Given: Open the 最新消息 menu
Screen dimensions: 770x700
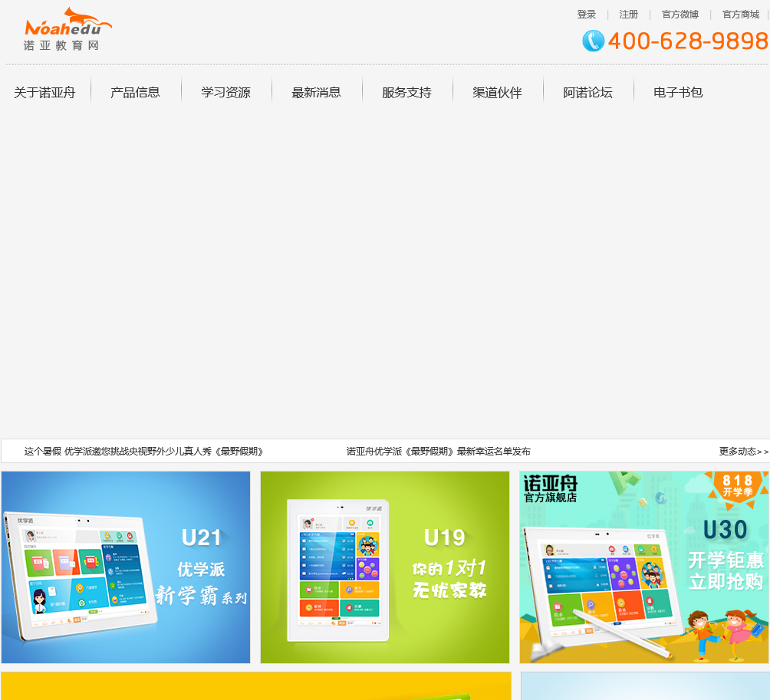Looking at the screenshot, I should click(316, 92).
